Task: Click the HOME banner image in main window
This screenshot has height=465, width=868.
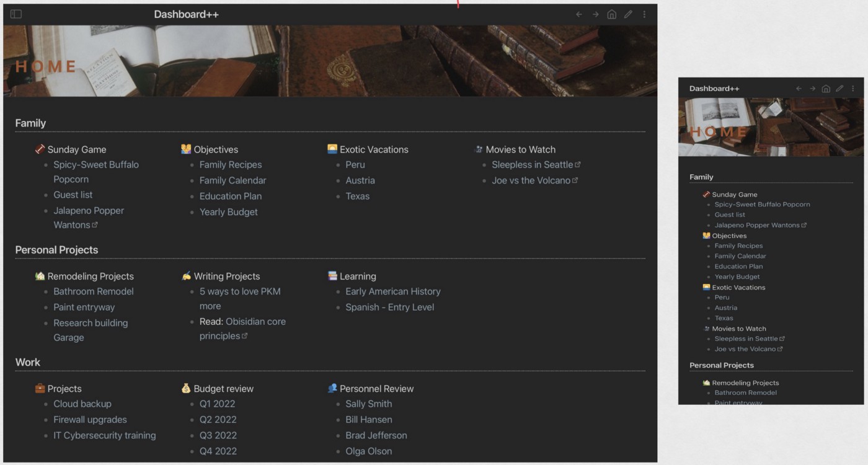Action: click(330, 61)
